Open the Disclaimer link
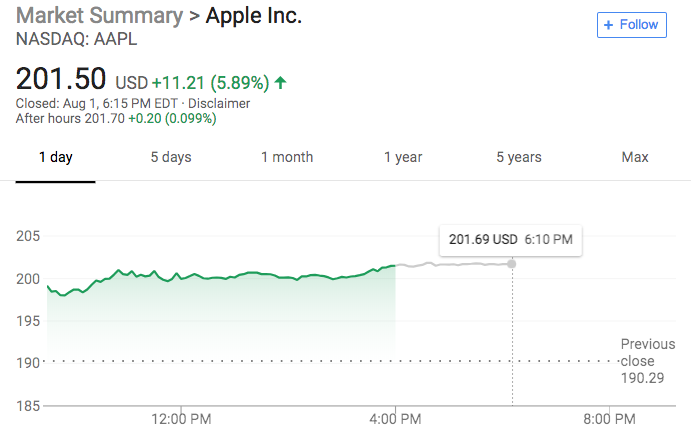The height and width of the screenshot is (436, 691). point(217,103)
